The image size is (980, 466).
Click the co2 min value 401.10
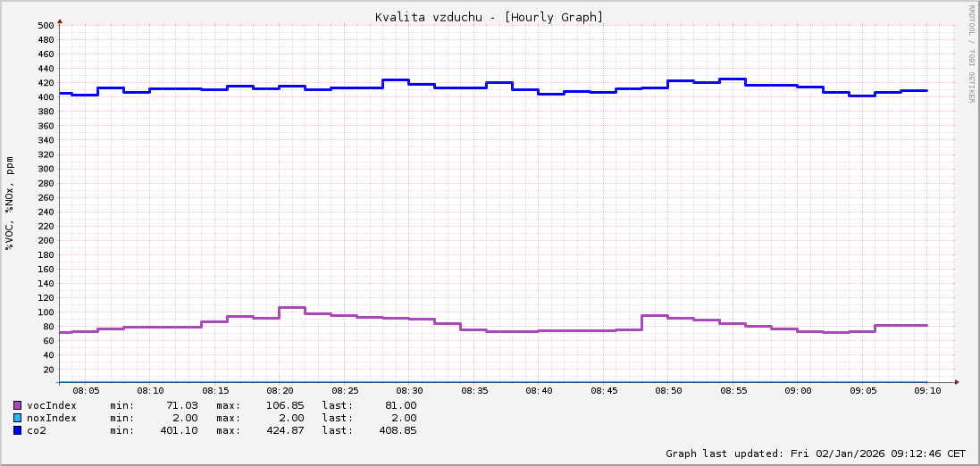(179, 430)
